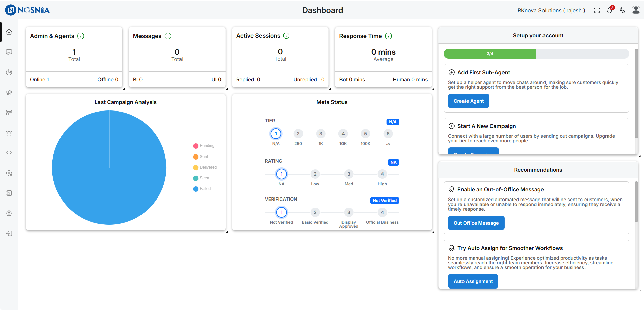
Task: Open the contacts book sidebar icon
Action: point(9,193)
